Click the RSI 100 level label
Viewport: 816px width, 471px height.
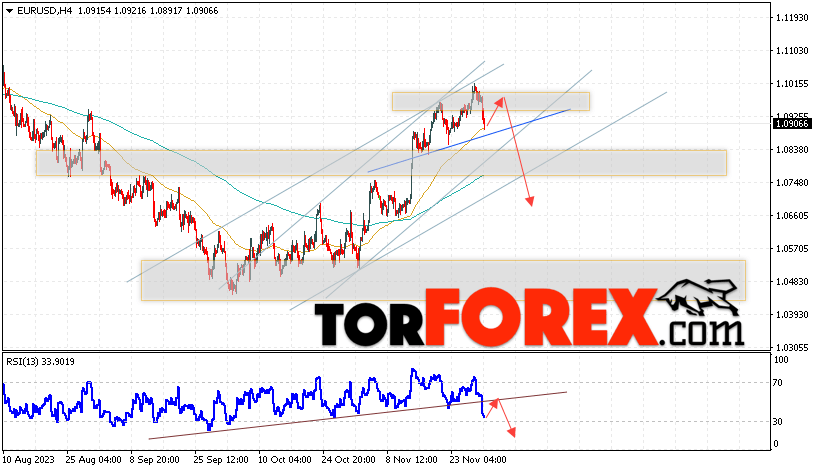pos(781,360)
